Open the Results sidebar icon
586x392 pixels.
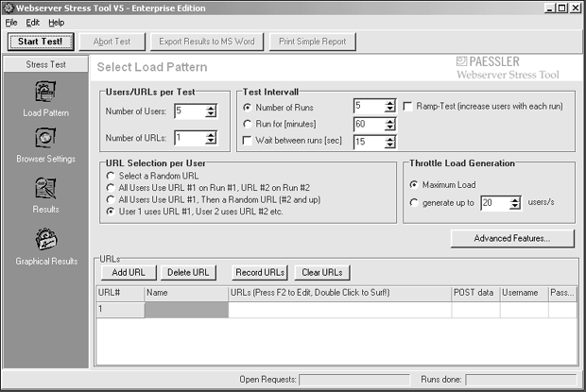tap(45, 190)
